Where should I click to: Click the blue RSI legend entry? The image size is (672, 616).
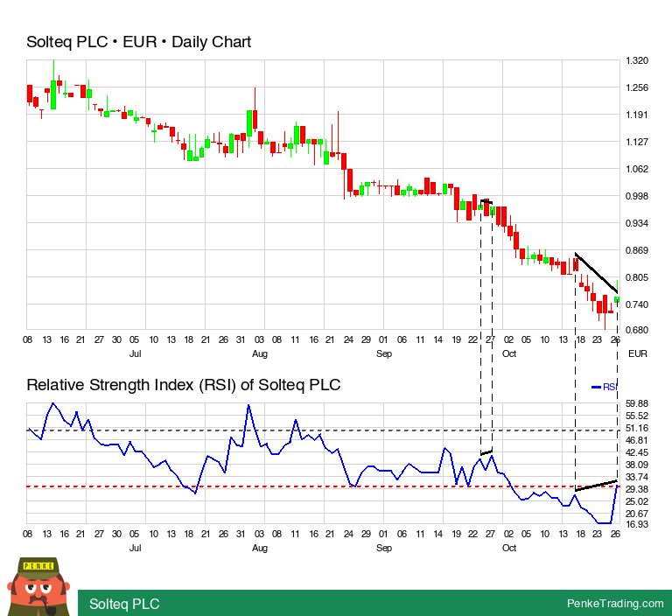[x=605, y=387]
